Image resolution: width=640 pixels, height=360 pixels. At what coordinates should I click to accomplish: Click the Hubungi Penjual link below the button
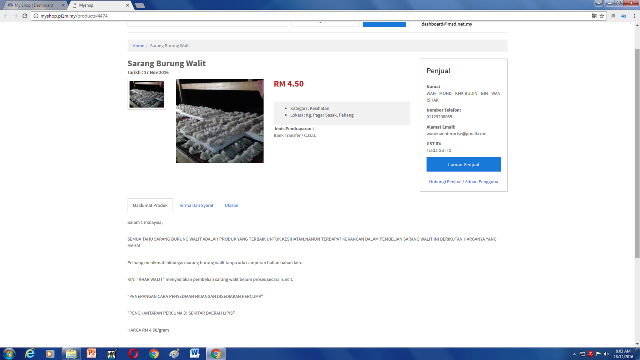[x=445, y=182]
